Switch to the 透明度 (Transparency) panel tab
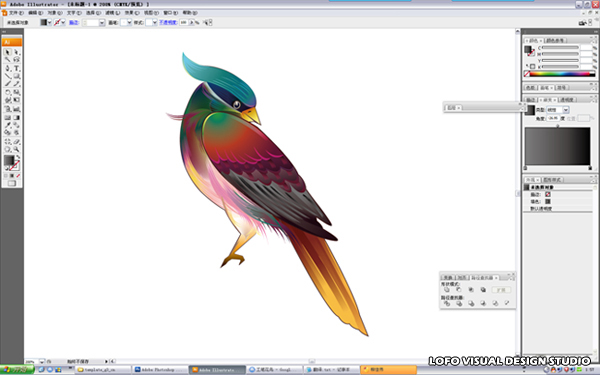 click(x=567, y=99)
